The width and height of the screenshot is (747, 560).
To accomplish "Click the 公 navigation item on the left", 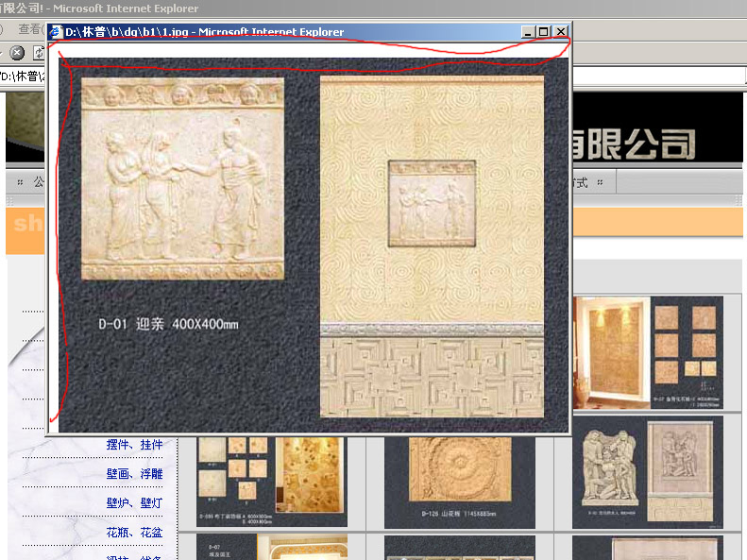I will 38,181.
